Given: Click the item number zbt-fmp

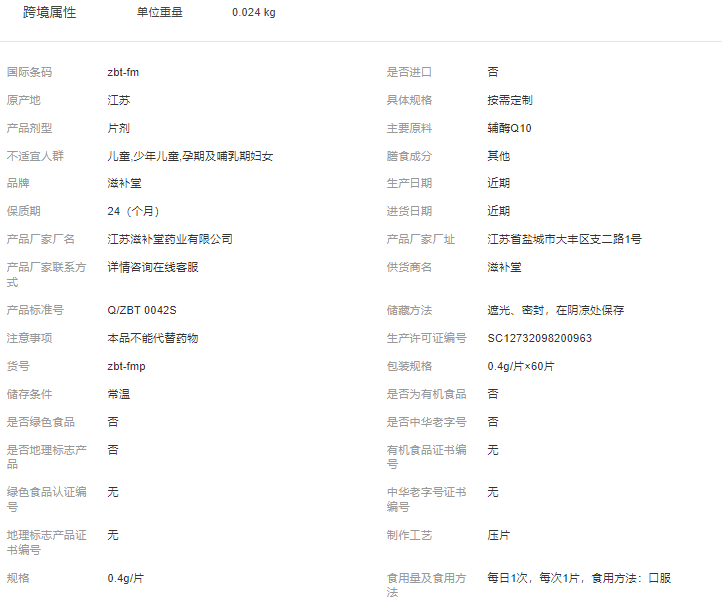Looking at the screenshot, I should [126, 366].
